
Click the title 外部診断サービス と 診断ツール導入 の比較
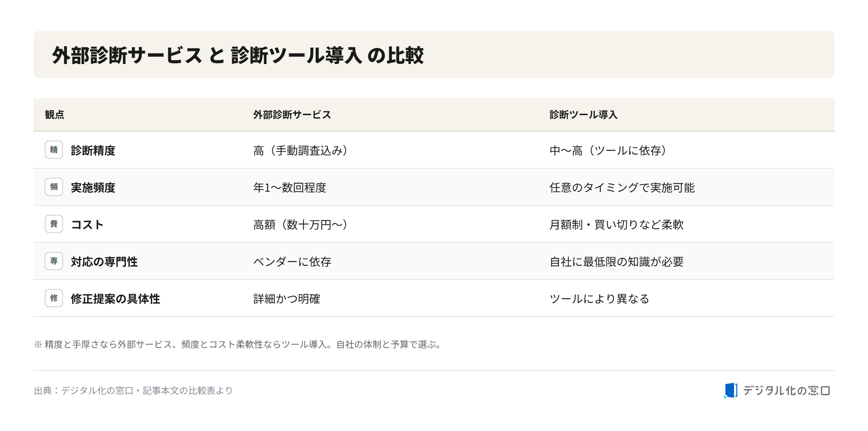[x=238, y=55]
